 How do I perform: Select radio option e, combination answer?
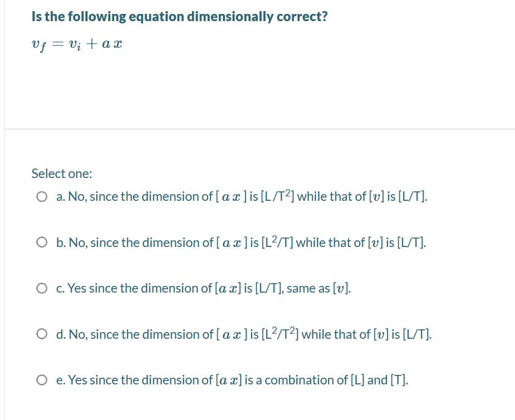tap(42, 381)
